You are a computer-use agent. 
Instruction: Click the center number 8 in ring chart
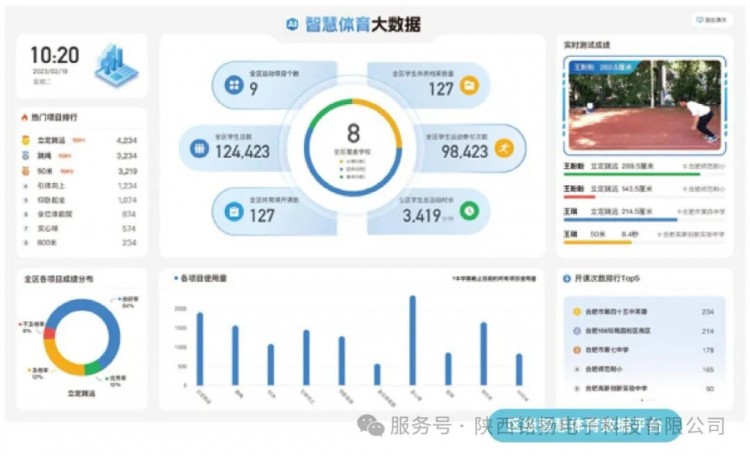click(x=353, y=133)
